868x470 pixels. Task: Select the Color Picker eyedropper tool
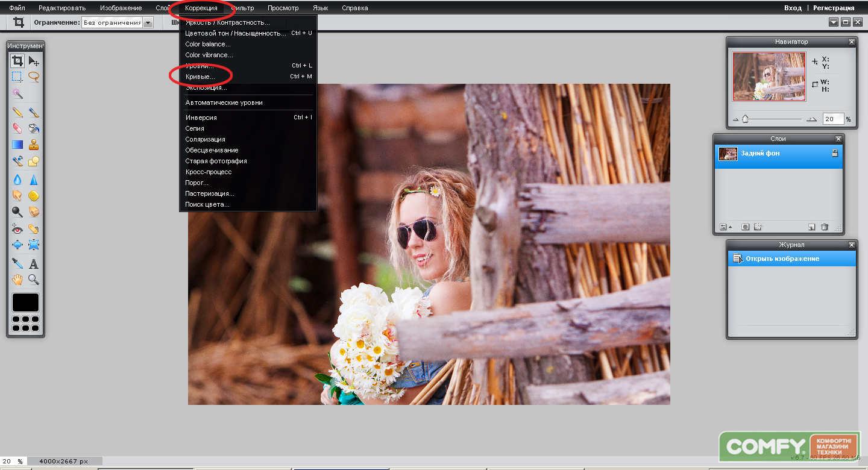pos(17,263)
